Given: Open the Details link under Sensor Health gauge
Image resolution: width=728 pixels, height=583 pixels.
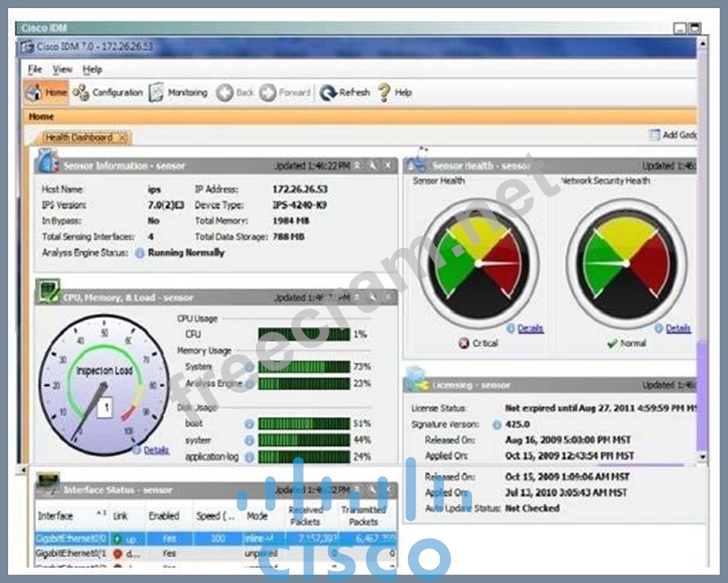Looking at the screenshot, I should [530, 329].
